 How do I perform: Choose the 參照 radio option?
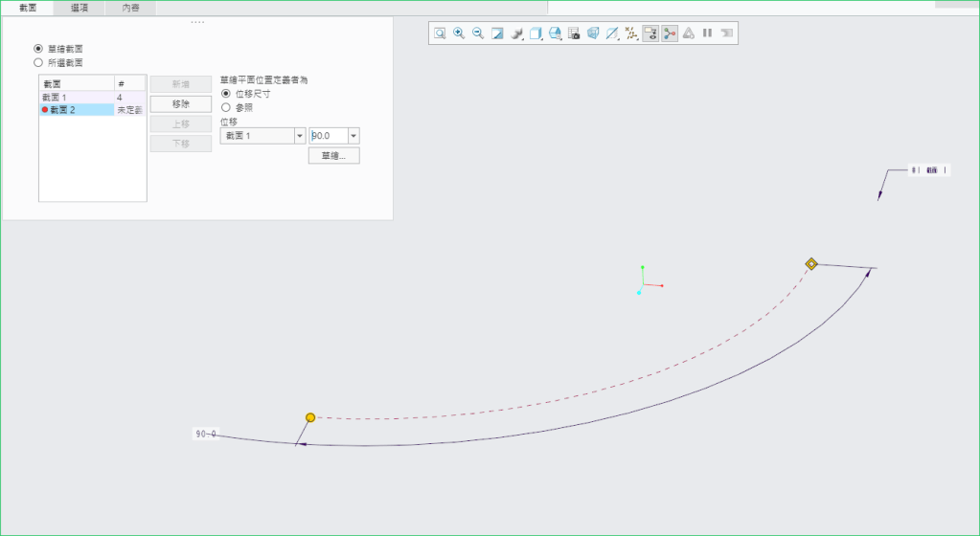pos(226,107)
